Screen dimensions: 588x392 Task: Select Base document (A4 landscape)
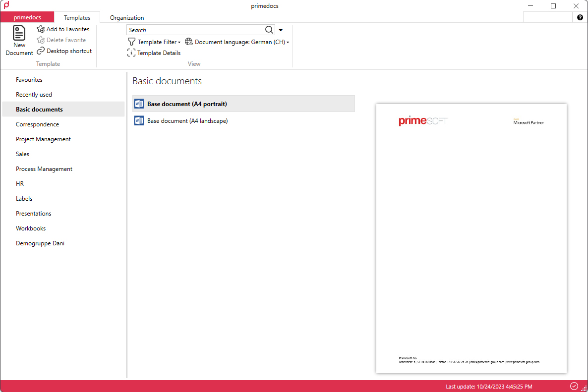coord(187,120)
